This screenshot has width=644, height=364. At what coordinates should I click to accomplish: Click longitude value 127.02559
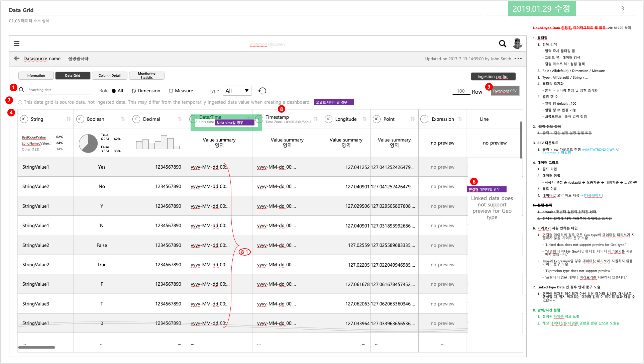pos(359,245)
